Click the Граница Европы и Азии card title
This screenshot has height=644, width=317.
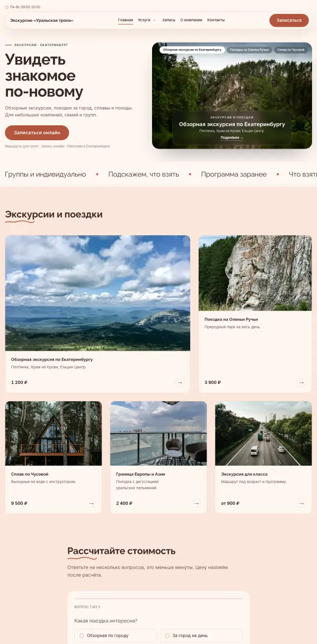click(x=141, y=474)
